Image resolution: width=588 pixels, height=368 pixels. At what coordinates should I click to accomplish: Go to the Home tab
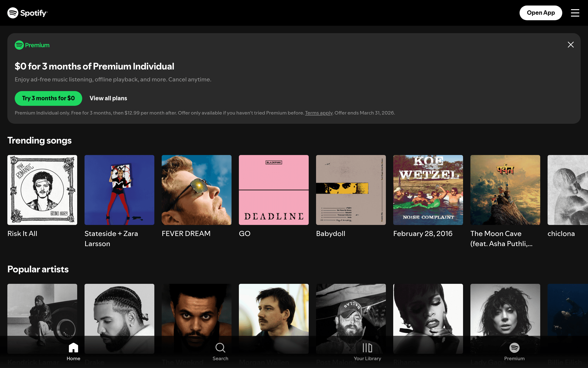coord(73,352)
